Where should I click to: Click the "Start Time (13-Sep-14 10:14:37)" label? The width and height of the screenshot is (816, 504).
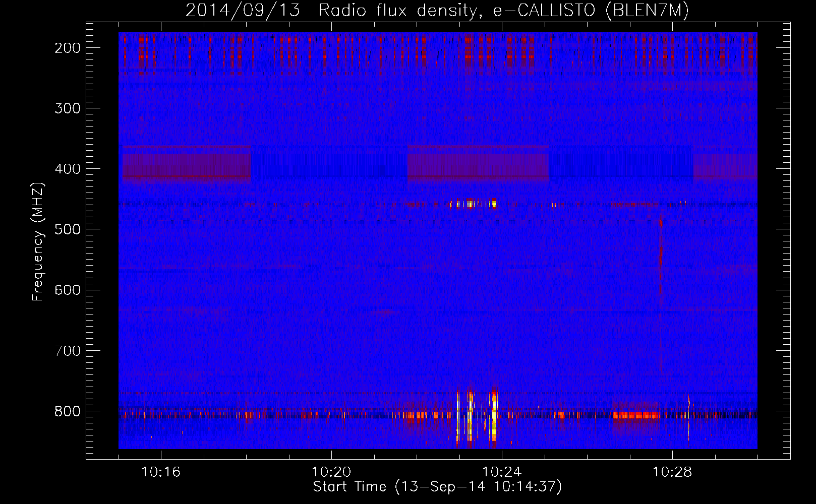[x=437, y=487]
